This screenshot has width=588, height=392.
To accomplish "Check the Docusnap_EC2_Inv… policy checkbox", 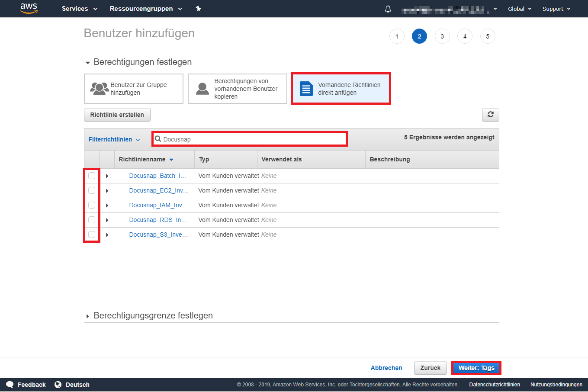I will point(92,190).
